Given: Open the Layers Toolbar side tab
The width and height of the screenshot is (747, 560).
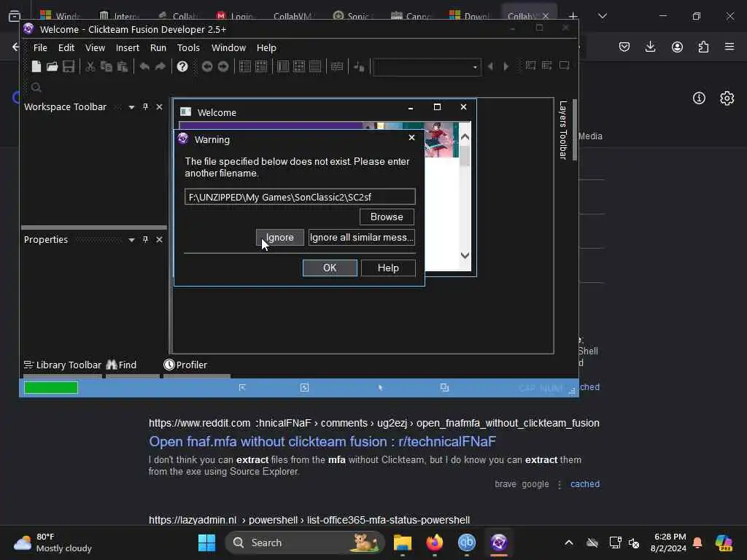Looking at the screenshot, I should (563, 130).
